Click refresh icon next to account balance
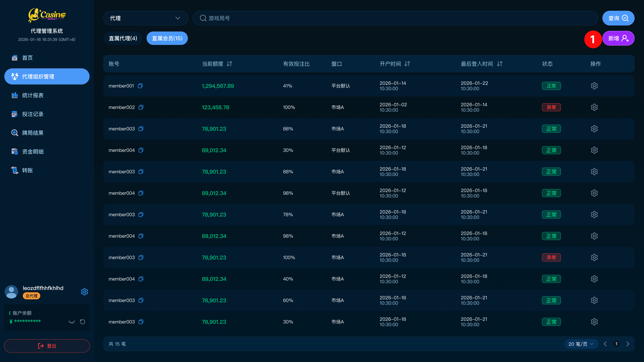The height and width of the screenshot is (362, 644). tap(83, 322)
